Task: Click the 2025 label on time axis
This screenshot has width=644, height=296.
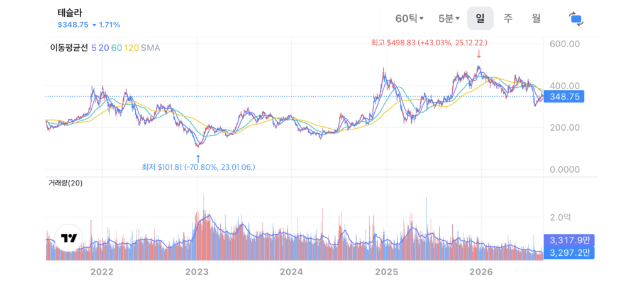Action: [387, 271]
